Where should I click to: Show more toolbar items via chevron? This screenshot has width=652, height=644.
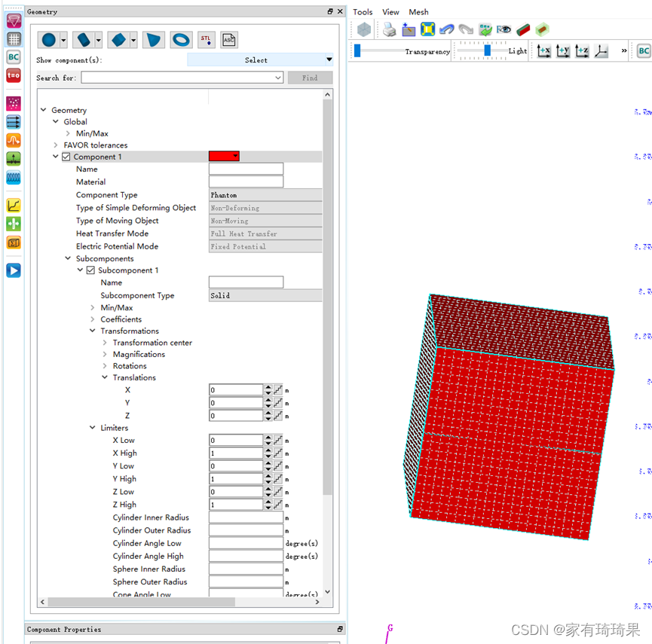623,50
